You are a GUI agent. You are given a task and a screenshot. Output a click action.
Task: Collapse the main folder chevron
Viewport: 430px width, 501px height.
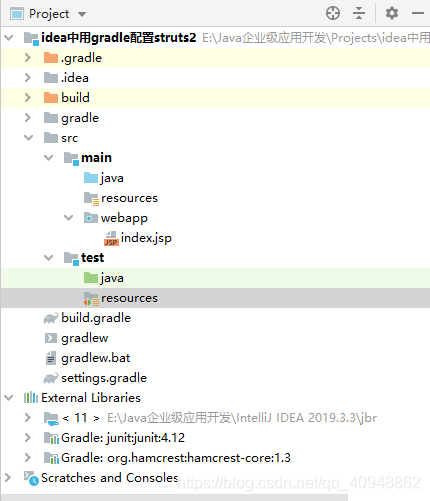(49, 158)
